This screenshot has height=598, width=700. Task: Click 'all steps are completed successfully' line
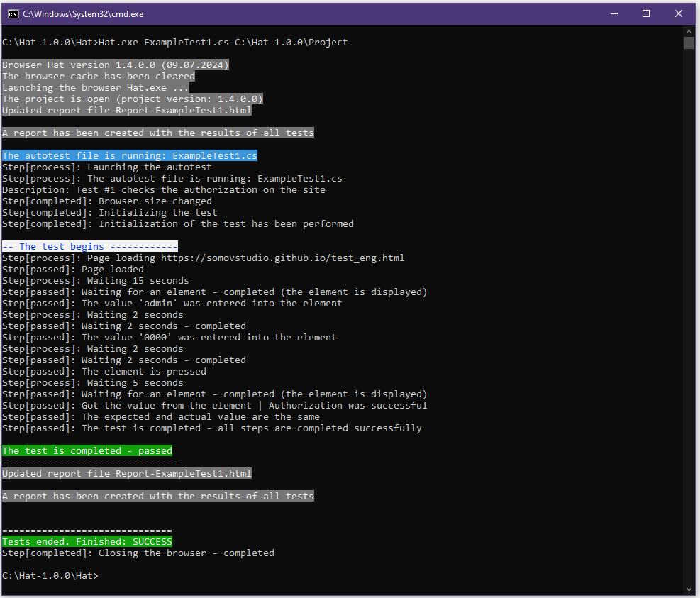[x=212, y=428]
